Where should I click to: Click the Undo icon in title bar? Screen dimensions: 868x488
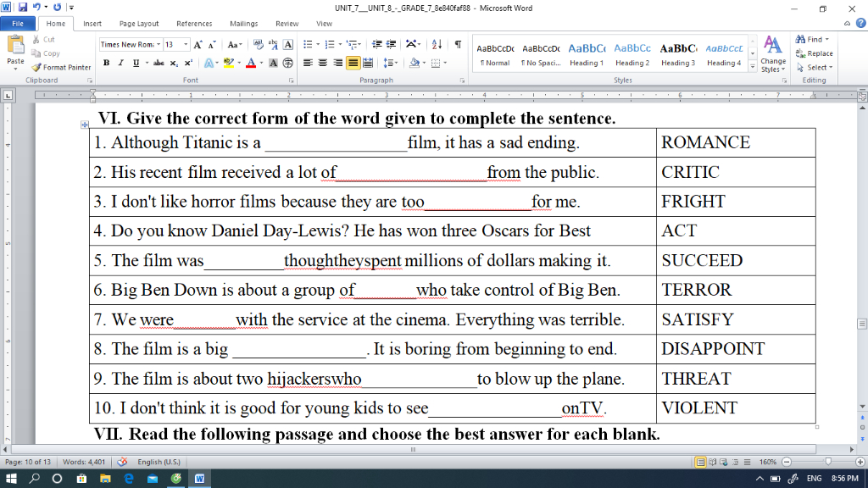36,7
